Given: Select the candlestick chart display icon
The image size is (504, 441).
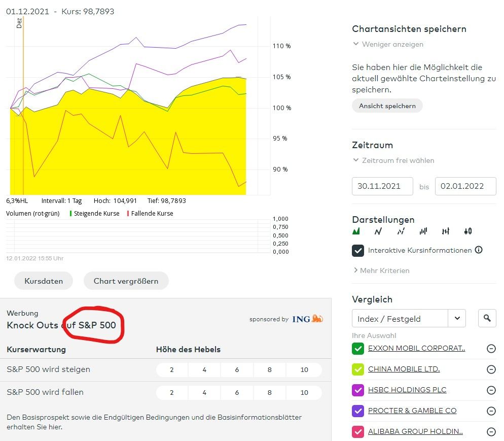Looking at the screenshot, I should tap(467, 231).
